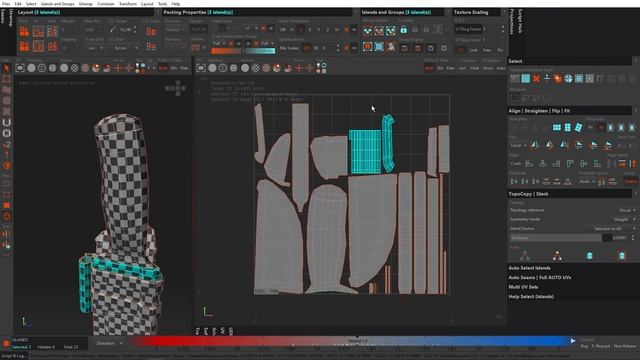Click the teal lock islands icon
Screen dimensions: 640x360
pyautogui.click(x=403, y=29)
